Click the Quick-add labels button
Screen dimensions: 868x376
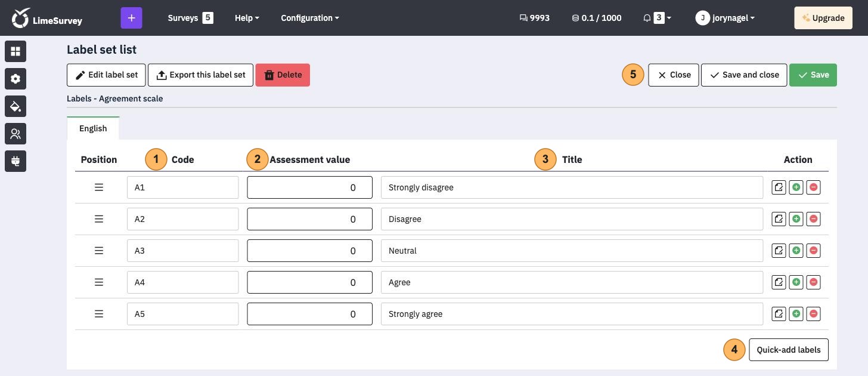789,350
